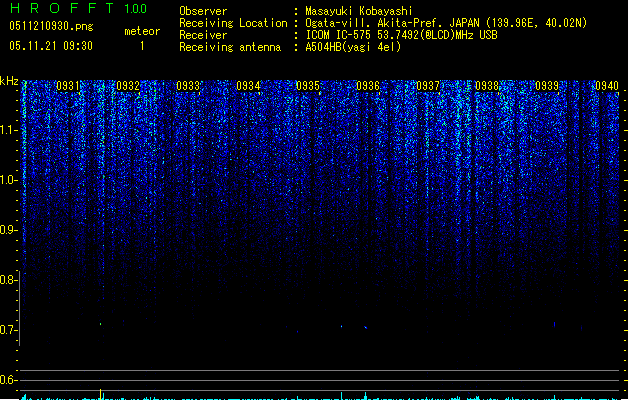Image resolution: width=629 pixels, height=400 pixels.
Task: Click the 'Receiver' field label
Action: (203, 35)
